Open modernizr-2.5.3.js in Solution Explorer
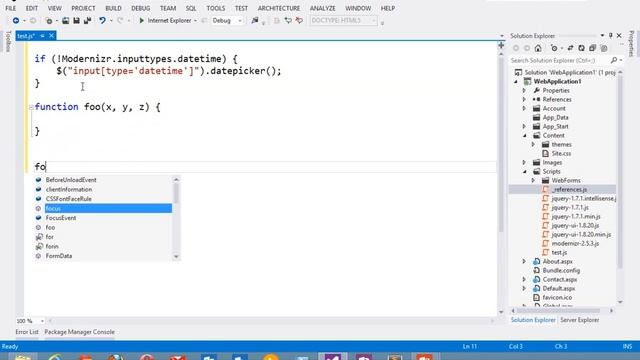 coord(575,244)
